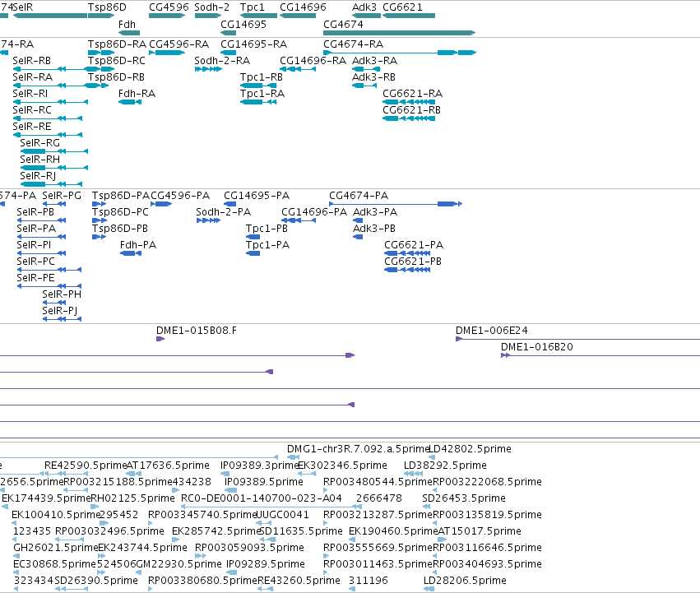Click EST AT15017.5prime label
The width and height of the screenshot is (700, 593).
click(x=480, y=531)
